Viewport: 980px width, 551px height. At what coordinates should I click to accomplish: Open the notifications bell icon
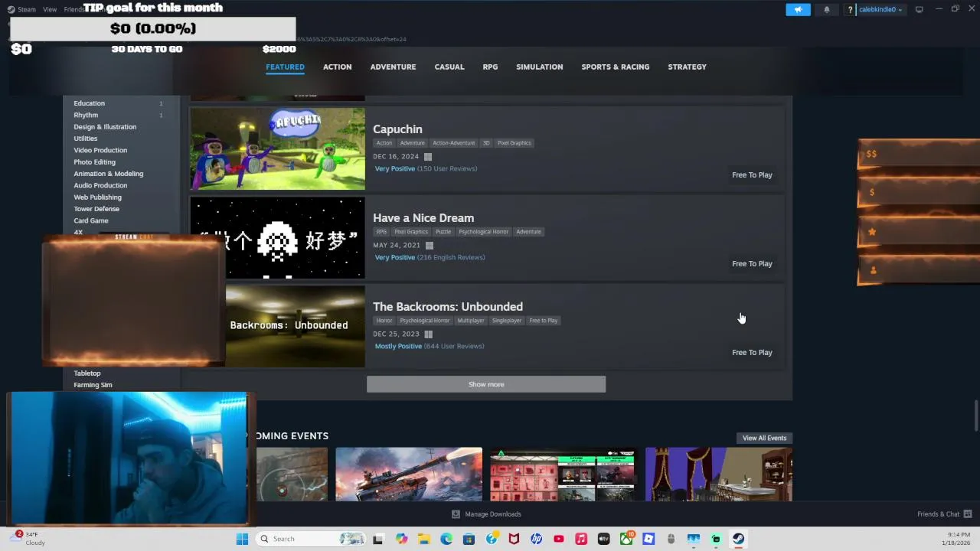tap(827, 10)
